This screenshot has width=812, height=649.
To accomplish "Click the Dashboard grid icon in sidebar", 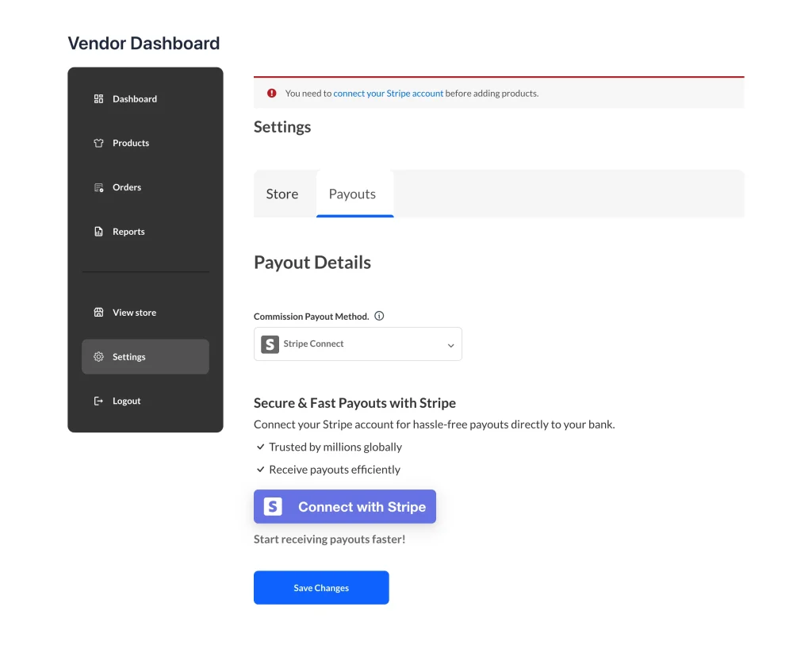I will click(98, 99).
